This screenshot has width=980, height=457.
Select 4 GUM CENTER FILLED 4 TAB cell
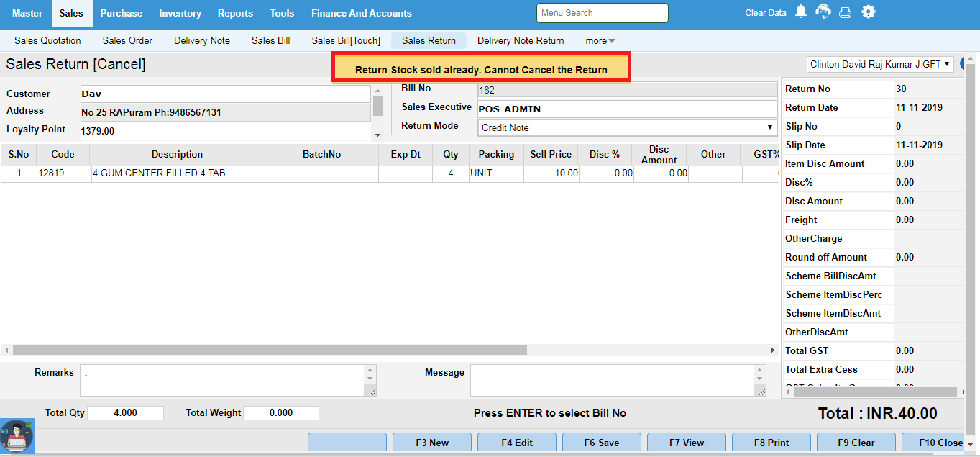click(179, 173)
